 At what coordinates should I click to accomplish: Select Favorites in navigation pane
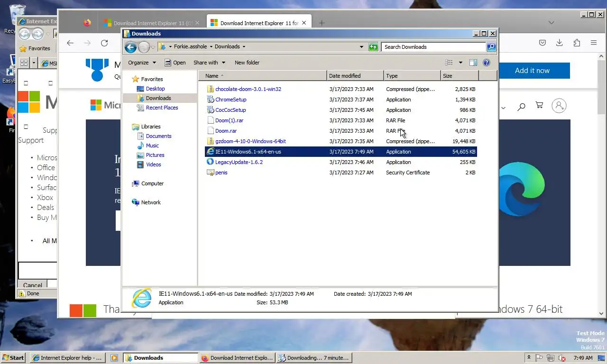(152, 79)
